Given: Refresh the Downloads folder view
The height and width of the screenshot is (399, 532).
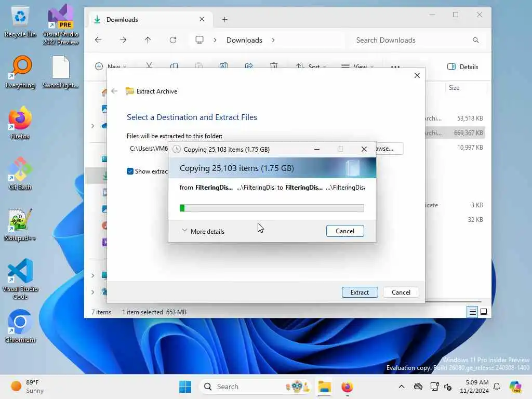Looking at the screenshot, I should point(173,40).
